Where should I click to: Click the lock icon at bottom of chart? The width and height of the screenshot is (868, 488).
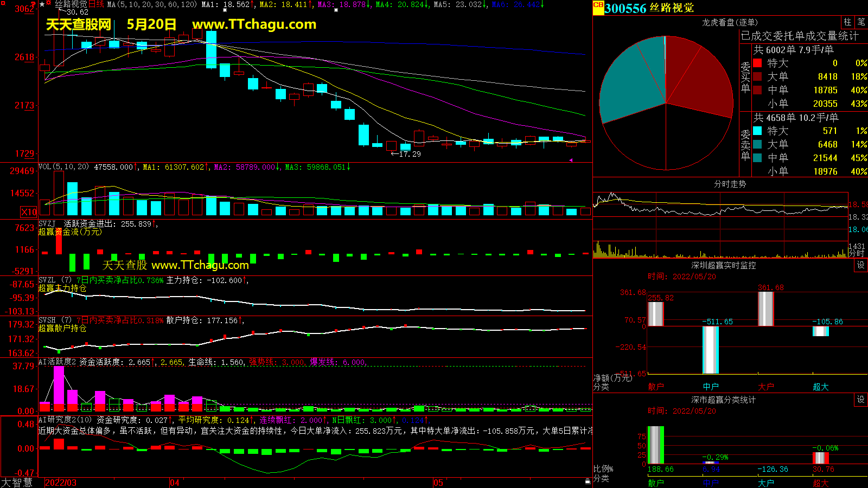click(x=588, y=481)
